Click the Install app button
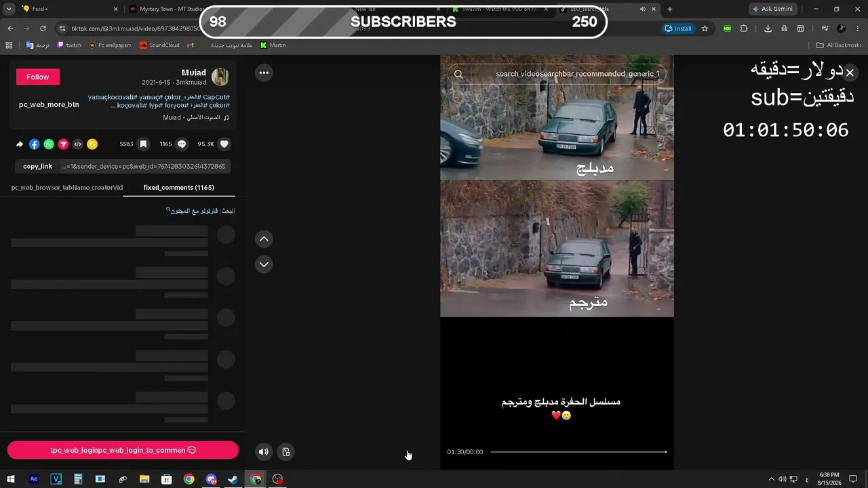 click(x=678, y=28)
